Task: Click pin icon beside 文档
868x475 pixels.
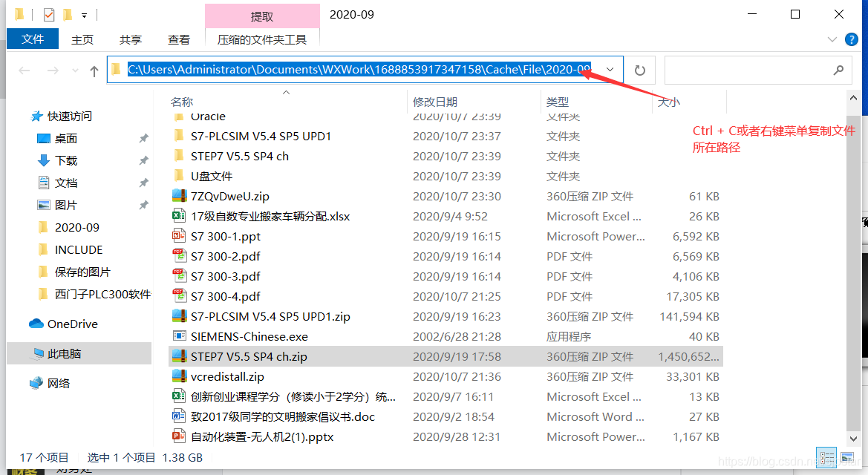Action: pyautogui.click(x=143, y=183)
